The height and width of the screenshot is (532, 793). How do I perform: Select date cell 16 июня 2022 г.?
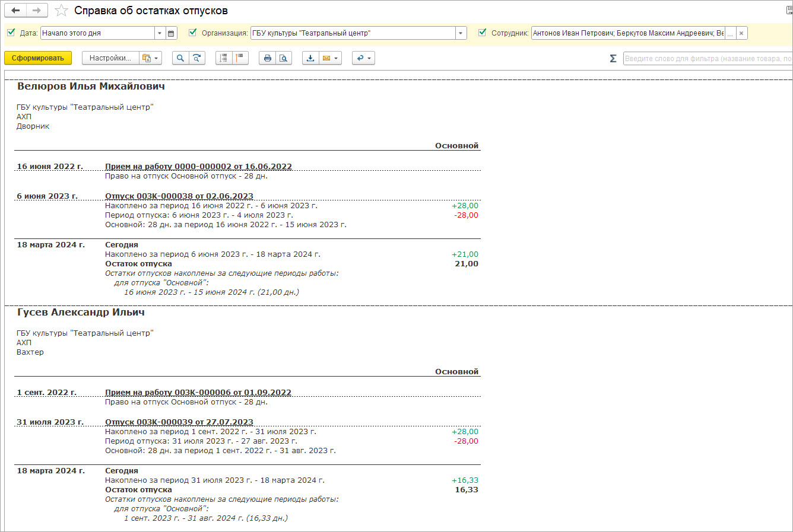pos(50,166)
